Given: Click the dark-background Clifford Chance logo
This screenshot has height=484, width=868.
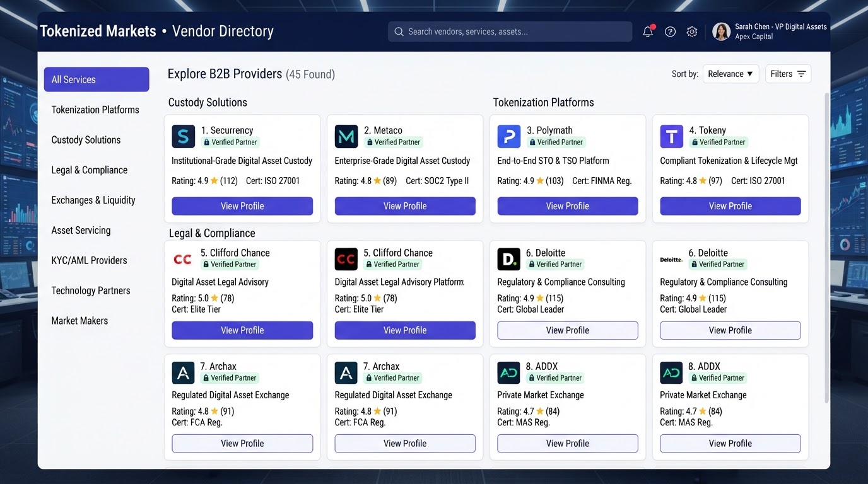Looking at the screenshot, I should point(346,259).
